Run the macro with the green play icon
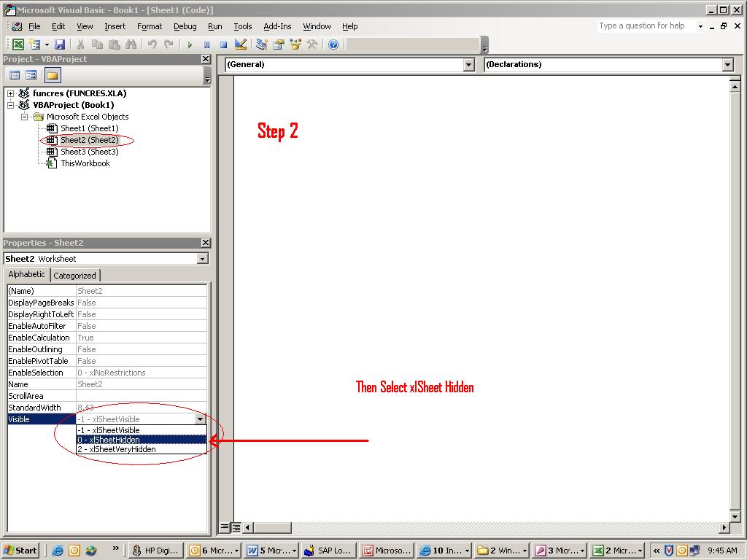 pyautogui.click(x=190, y=44)
